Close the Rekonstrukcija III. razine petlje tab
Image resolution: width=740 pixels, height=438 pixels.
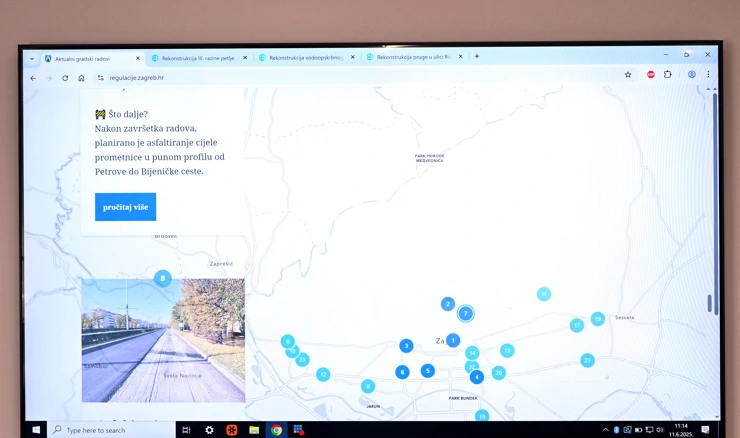245,58
